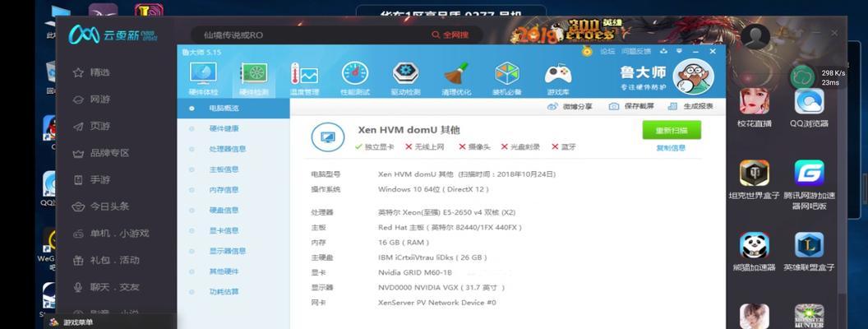Image resolution: width=868 pixels, height=329 pixels.
Task: Click the gold medal icon in title bar
Action: 587,51
